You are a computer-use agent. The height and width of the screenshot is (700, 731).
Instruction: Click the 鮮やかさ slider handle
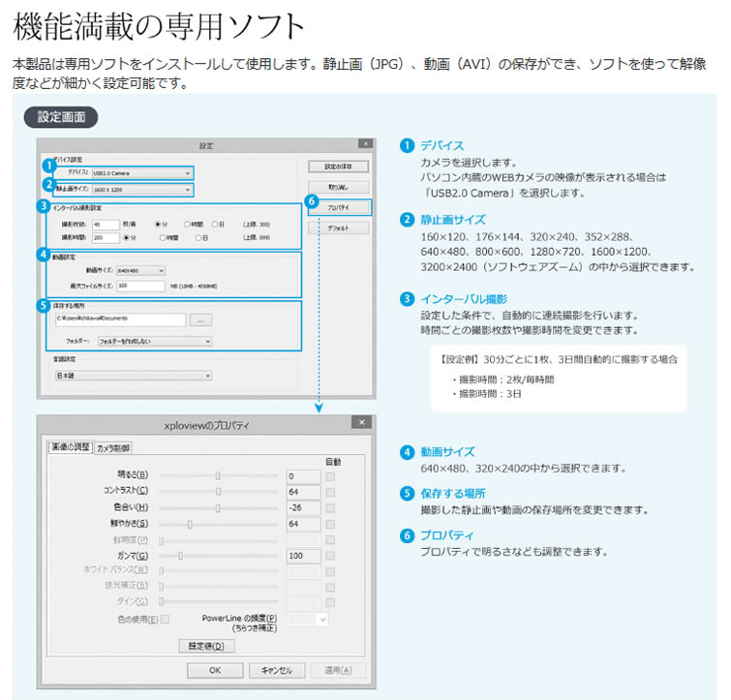(190, 525)
